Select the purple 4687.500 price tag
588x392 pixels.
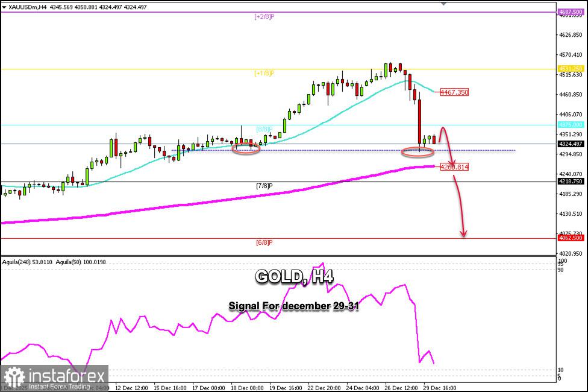[571, 12]
